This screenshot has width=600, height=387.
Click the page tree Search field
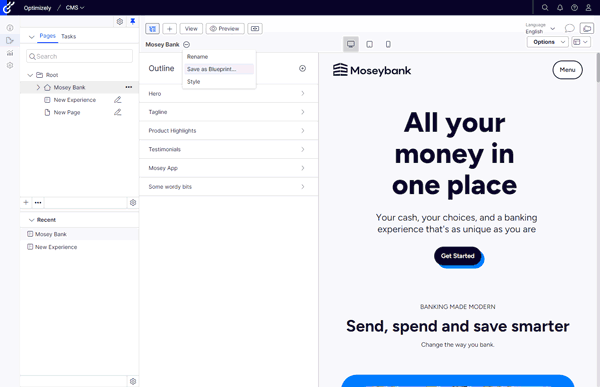pyautogui.click(x=79, y=56)
